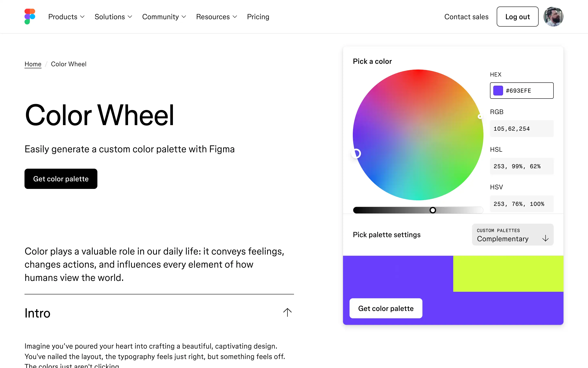Click the Figma logo icon
The image size is (588, 368).
[x=30, y=17]
